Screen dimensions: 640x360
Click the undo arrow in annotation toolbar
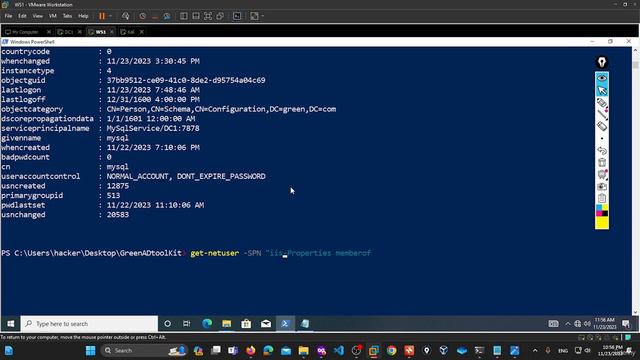pyautogui.click(x=602, y=151)
